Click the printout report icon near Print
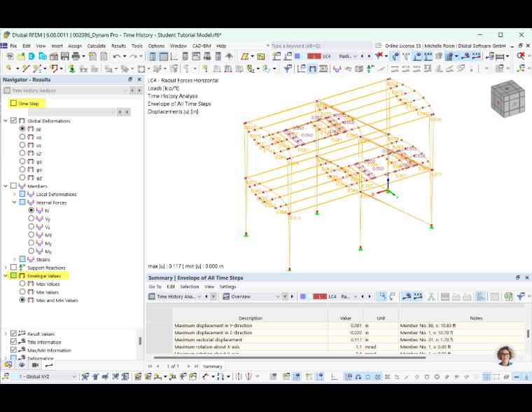The height and width of the screenshot is (412, 532). click(92, 56)
